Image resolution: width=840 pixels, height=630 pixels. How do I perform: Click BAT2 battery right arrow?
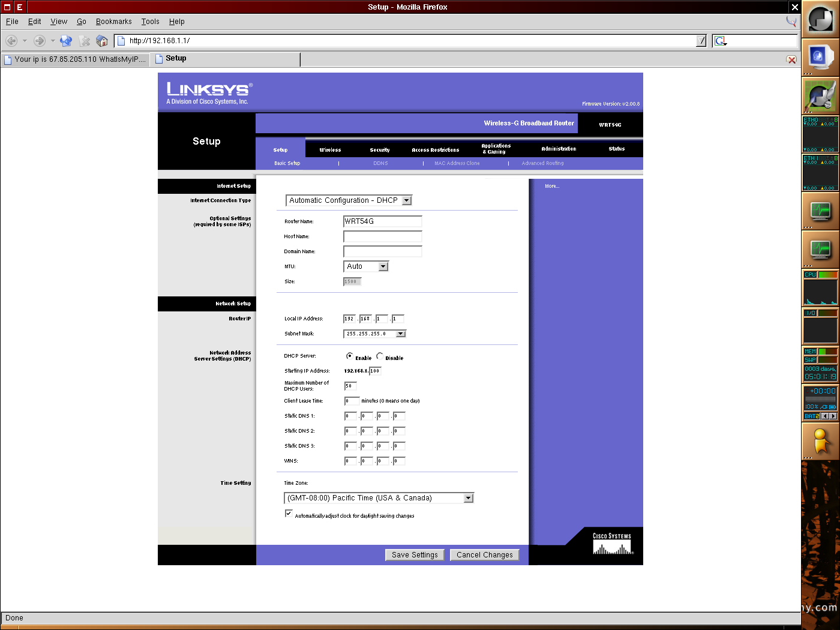(x=833, y=416)
